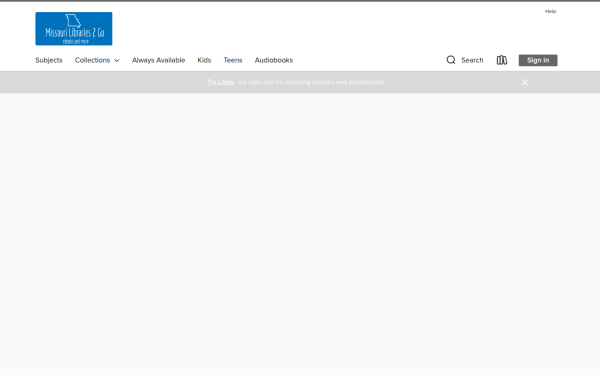Open the Help link
Viewport: 600px width, 375px height.
tap(550, 11)
